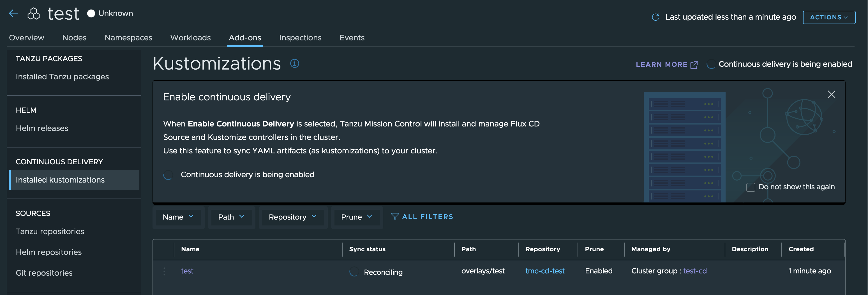
Task: Expand the Name filter dropdown
Action: pos(178,217)
